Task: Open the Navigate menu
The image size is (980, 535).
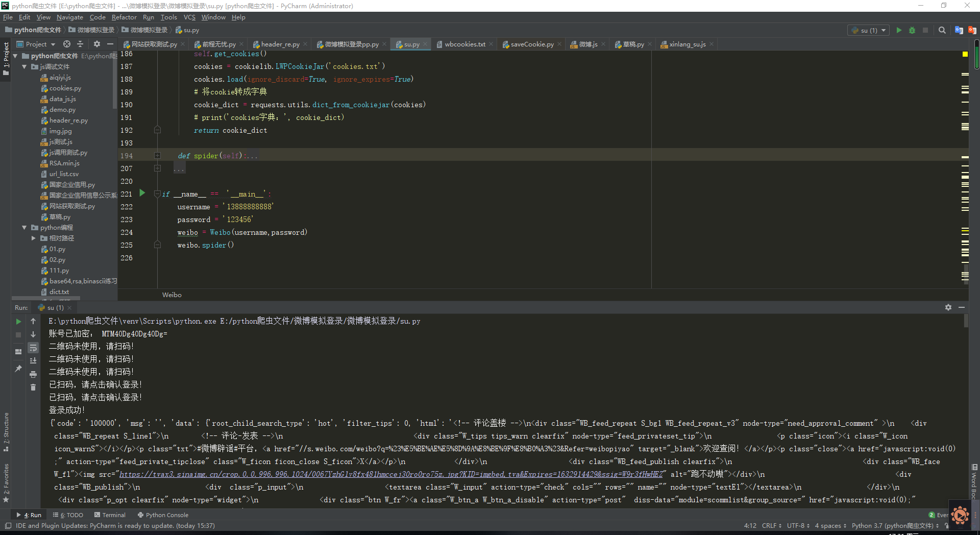Action: (70, 17)
